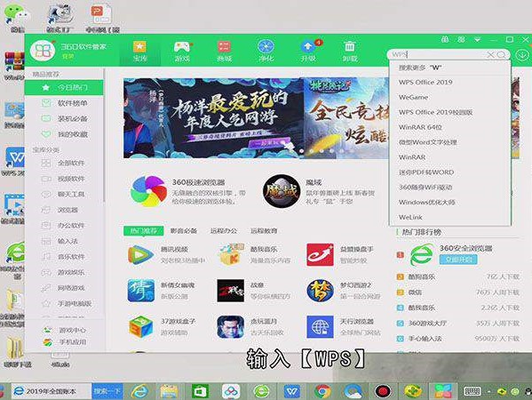532x400 pixels.
Task: Open the 净化 cleanup section
Action: [x=266, y=51]
